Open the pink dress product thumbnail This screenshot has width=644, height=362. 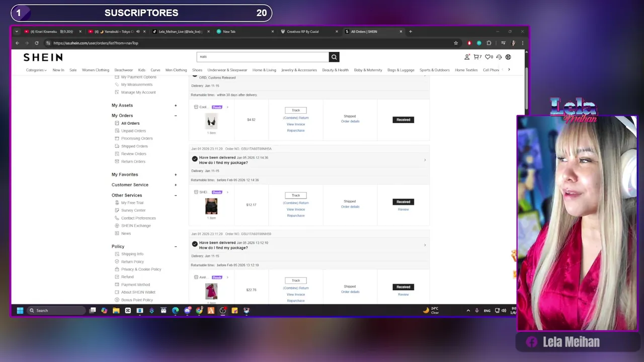click(211, 291)
